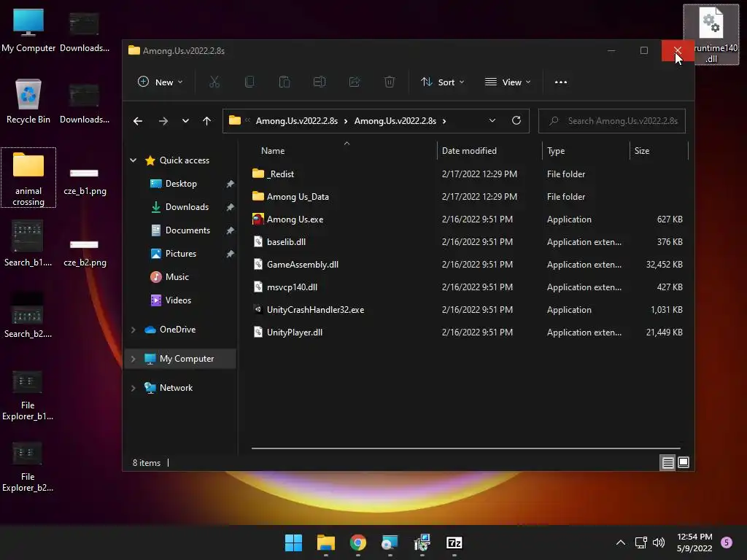This screenshot has width=747, height=560.
Task: Show hidden system tray icons chevron
Action: pos(621,542)
